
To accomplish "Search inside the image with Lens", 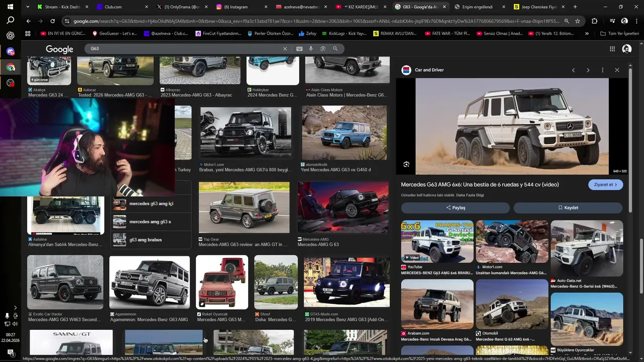I will coord(407,164).
